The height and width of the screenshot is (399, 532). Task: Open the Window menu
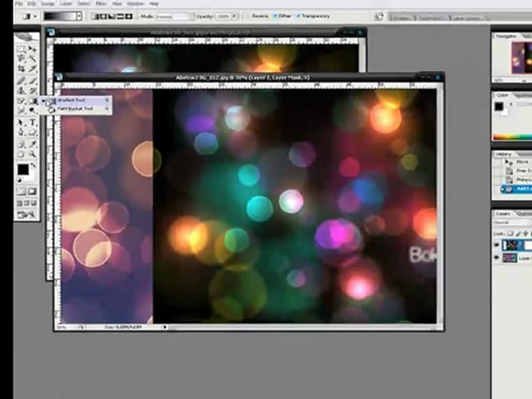pyautogui.click(x=135, y=4)
